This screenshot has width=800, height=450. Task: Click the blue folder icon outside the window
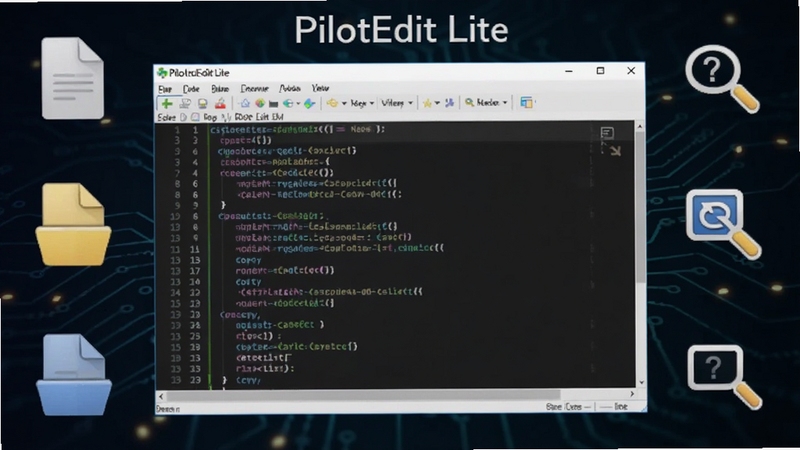pyautogui.click(x=73, y=375)
